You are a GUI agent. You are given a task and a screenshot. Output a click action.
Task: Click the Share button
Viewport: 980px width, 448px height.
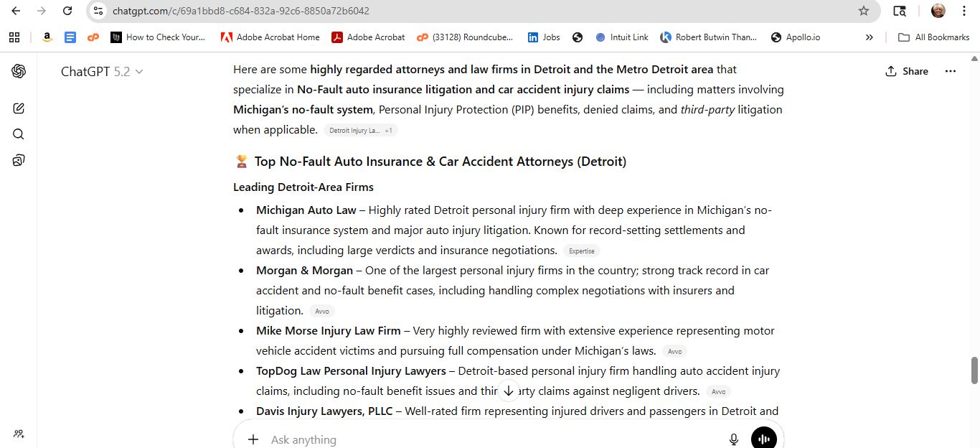(907, 71)
